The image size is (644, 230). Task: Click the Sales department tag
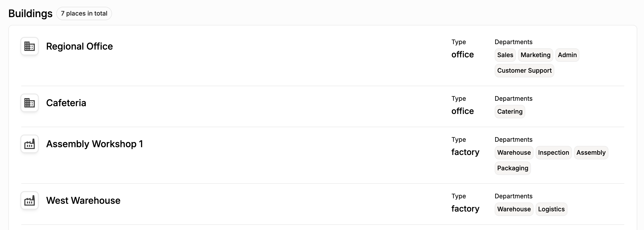pos(505,55)
